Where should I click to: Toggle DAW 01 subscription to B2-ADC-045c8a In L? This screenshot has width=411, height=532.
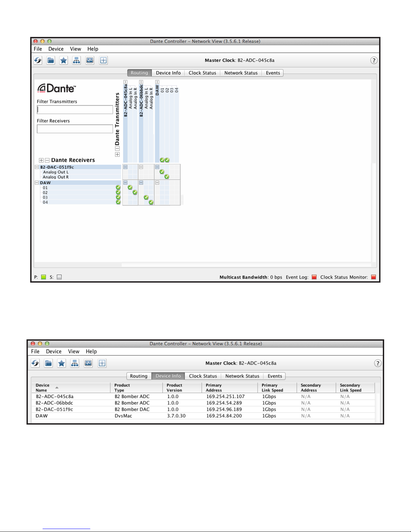click(x=130, y=188)
